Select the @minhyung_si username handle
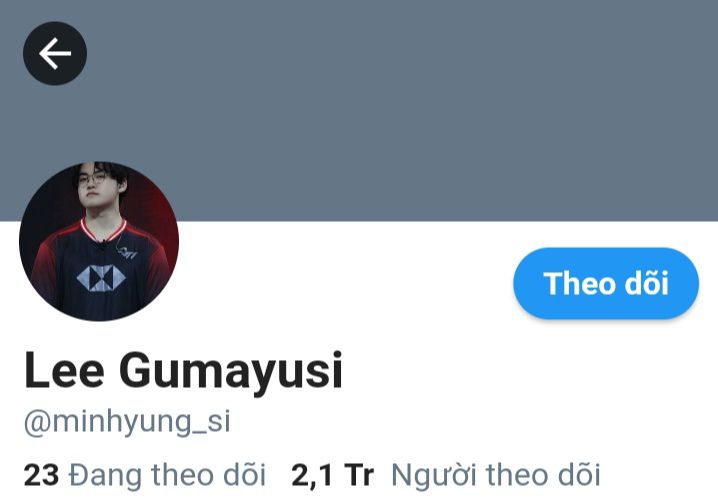The image size is (718, 501). pyautogui.click(x=127, y=422)
